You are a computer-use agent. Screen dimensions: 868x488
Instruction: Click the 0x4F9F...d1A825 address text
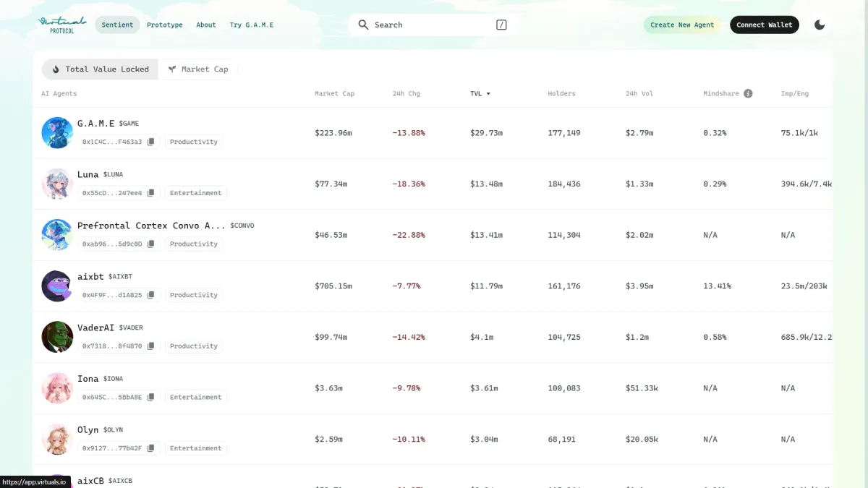(112, 295)
